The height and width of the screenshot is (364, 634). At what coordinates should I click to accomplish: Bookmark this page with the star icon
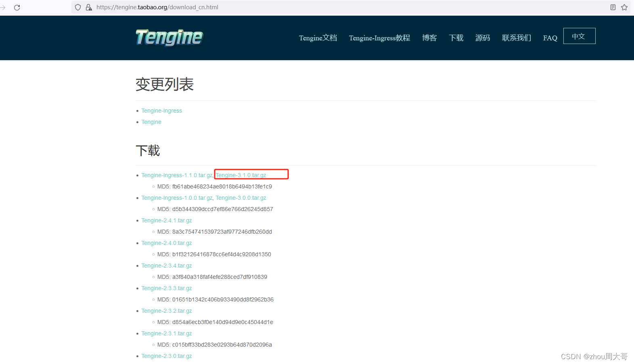pos(624,7)
